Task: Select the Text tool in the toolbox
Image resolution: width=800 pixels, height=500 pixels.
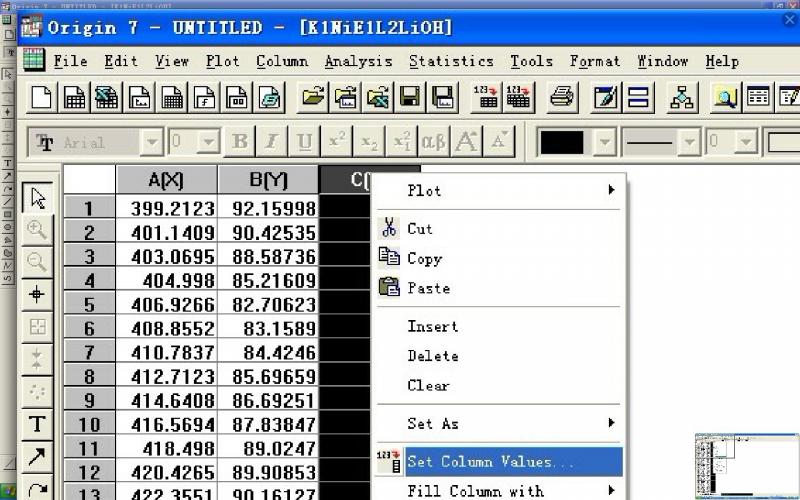Action: coord(38,424)
